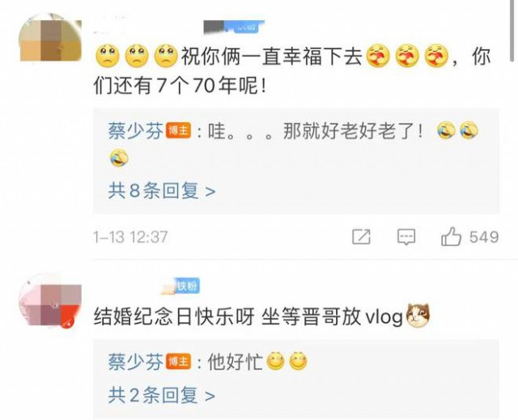Screen dimensions: 518x420
Task: Open the first commenter's blurred avatar
Action: (50, 39)
